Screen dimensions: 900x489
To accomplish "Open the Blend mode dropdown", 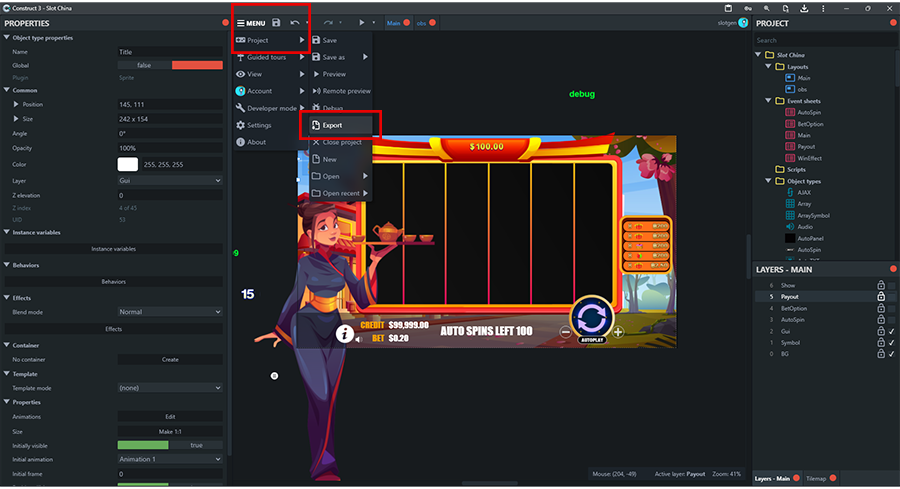I will tap(169, 312).
